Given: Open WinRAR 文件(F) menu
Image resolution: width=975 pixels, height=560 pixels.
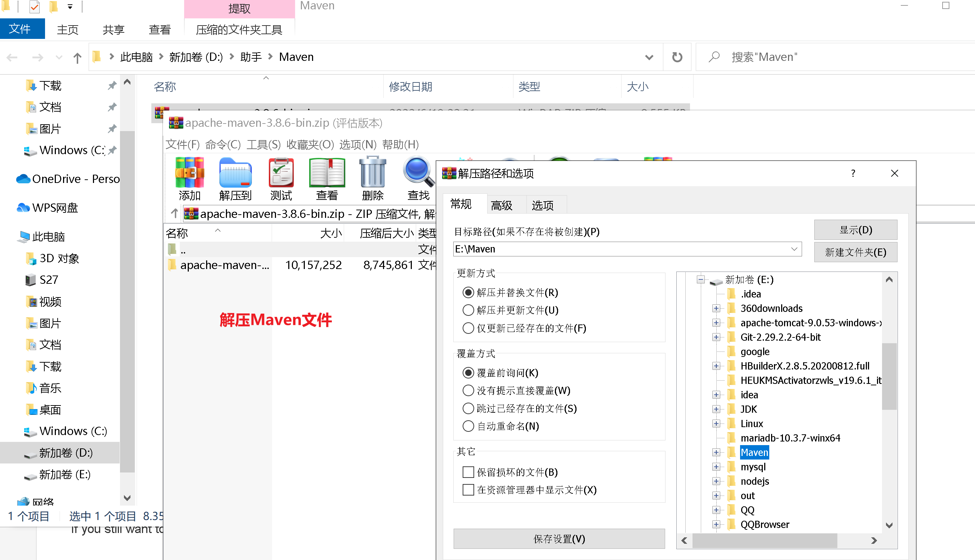Looking at the screenshot, I should (183, 145).
